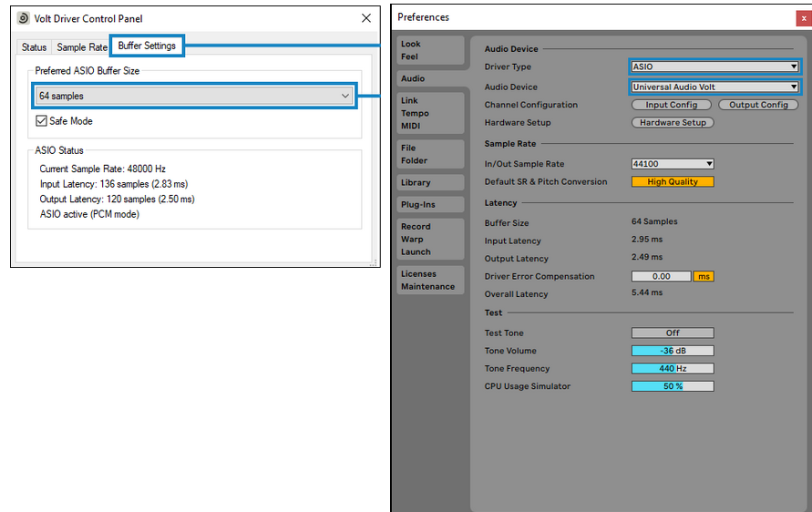812x512 pixels.
Task: Click the 64 Samples buffer size value
Action: tap(654, 221)
